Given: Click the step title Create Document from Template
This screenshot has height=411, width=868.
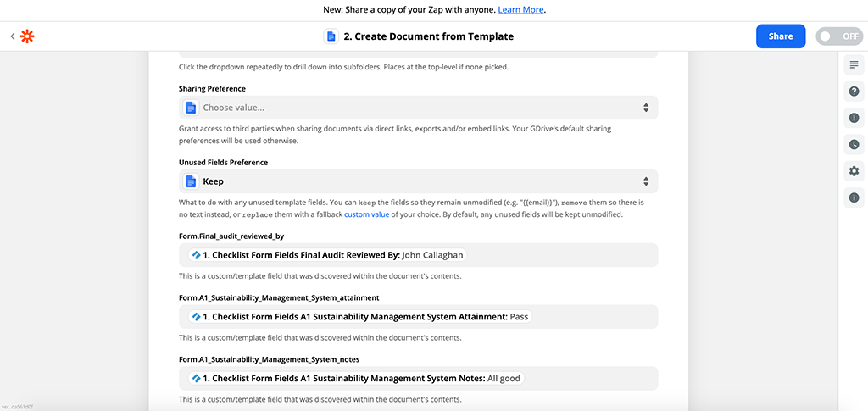Looking at the screenshot, I should coord(428,36).
